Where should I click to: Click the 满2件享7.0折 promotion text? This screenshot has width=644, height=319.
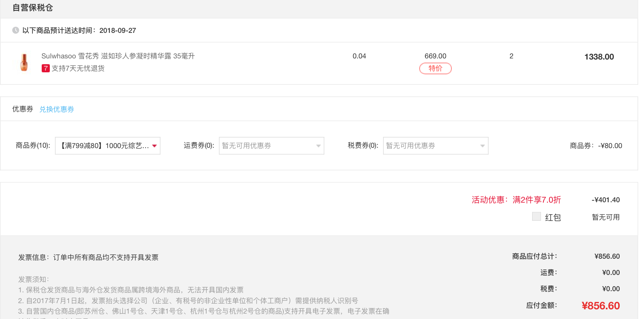[537, 200]
